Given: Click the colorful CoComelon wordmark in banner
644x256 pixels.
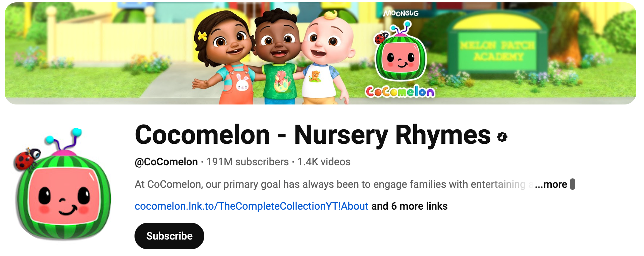Looking at the screenshot, I should coord(400,91).
